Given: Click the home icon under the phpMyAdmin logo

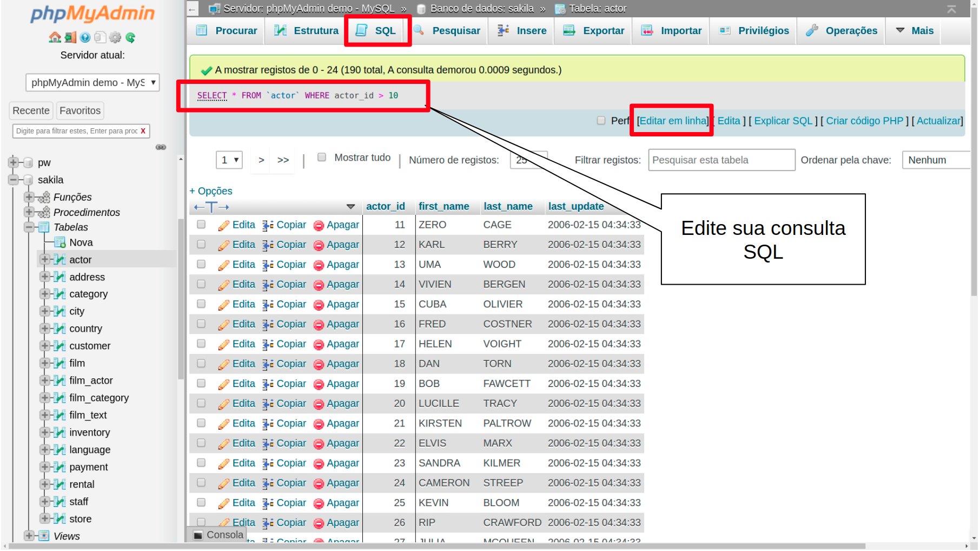Looking at the screenshot, I should click(55, 37).
